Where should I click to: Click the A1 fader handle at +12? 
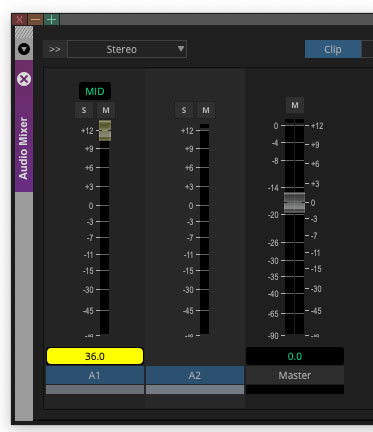point(105,130)
